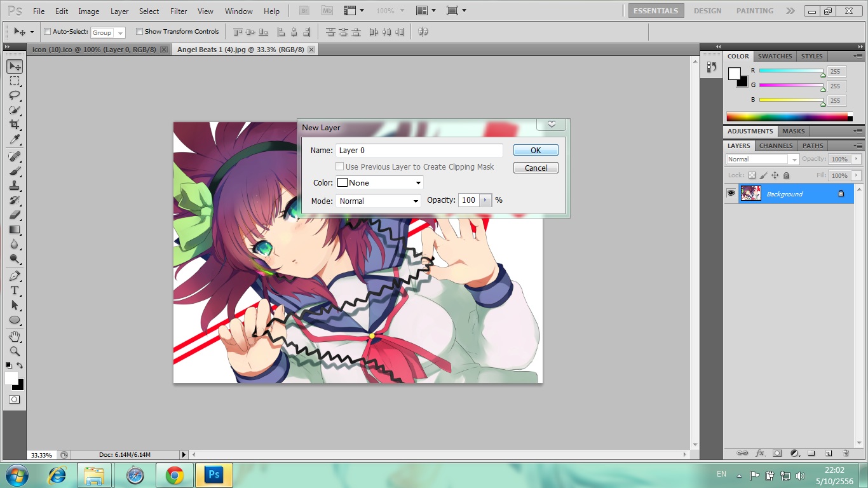Select the Path Selection tool
The image size is (868, 488).
15,305
